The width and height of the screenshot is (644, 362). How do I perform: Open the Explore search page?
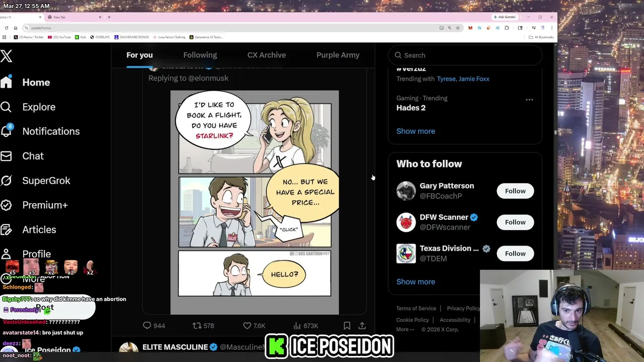28,107
